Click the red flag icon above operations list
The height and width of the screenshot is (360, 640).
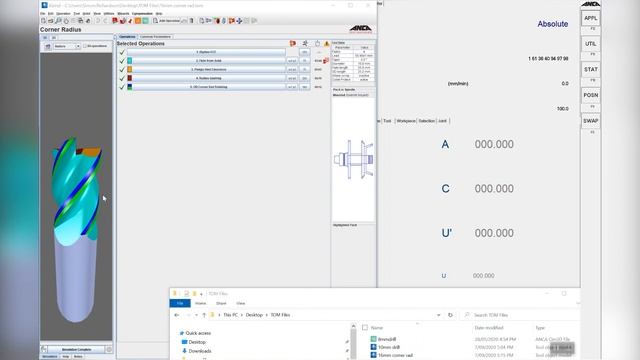tap(293, 43)
